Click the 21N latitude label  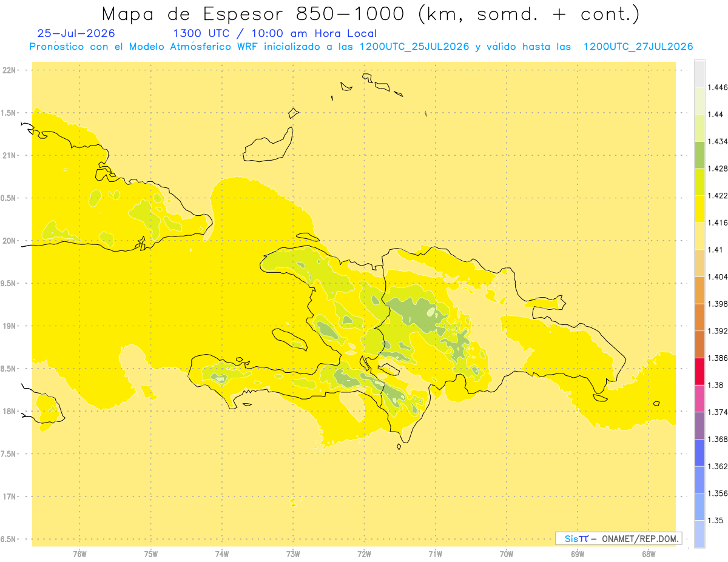tap(10, 155)
